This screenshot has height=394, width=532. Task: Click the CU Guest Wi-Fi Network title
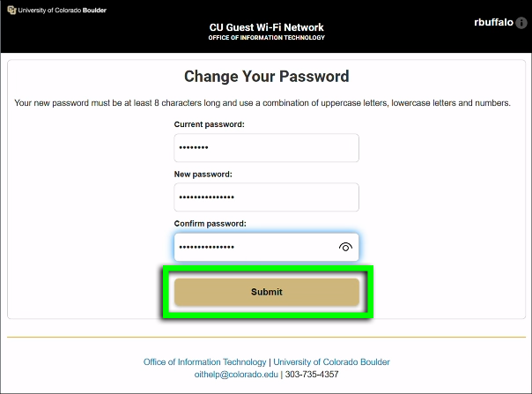pos(266,27)
